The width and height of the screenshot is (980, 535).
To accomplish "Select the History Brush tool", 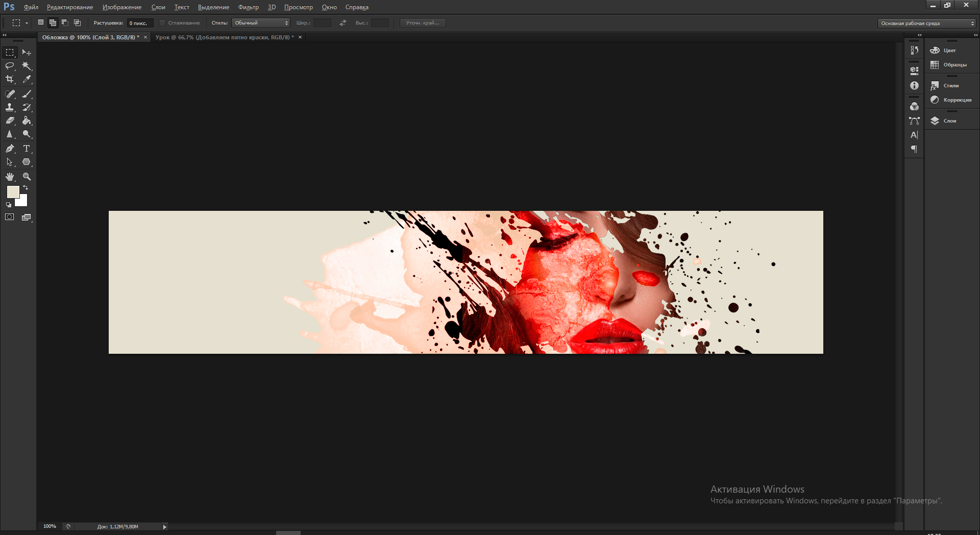I will [x=27, y=107].
